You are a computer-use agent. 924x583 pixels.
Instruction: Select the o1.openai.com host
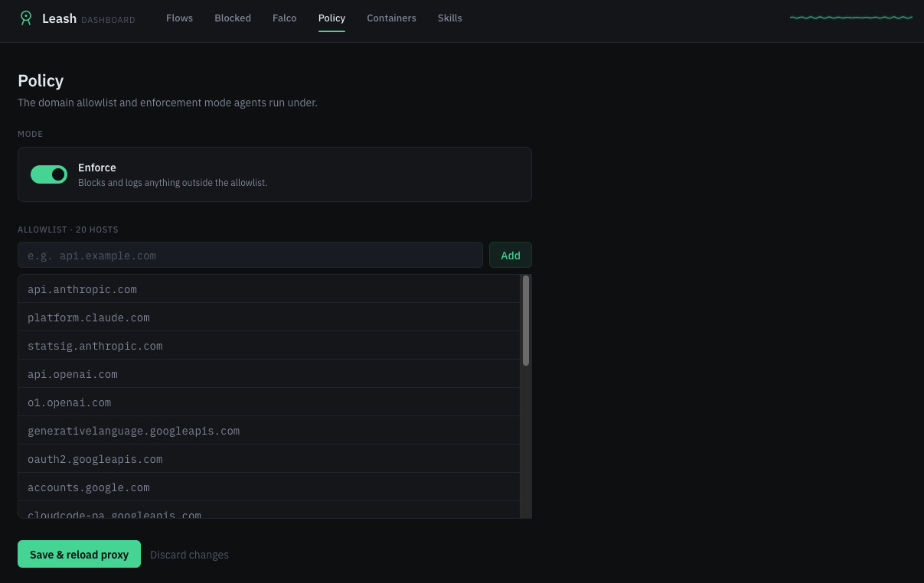[x=269, y=402]
